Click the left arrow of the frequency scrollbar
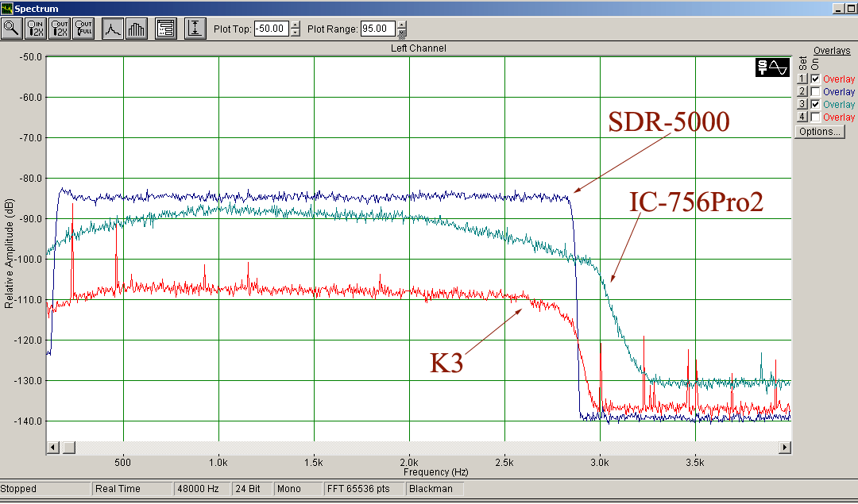The height and width of the screenshot is (504, 858). [x=53, y=448]
